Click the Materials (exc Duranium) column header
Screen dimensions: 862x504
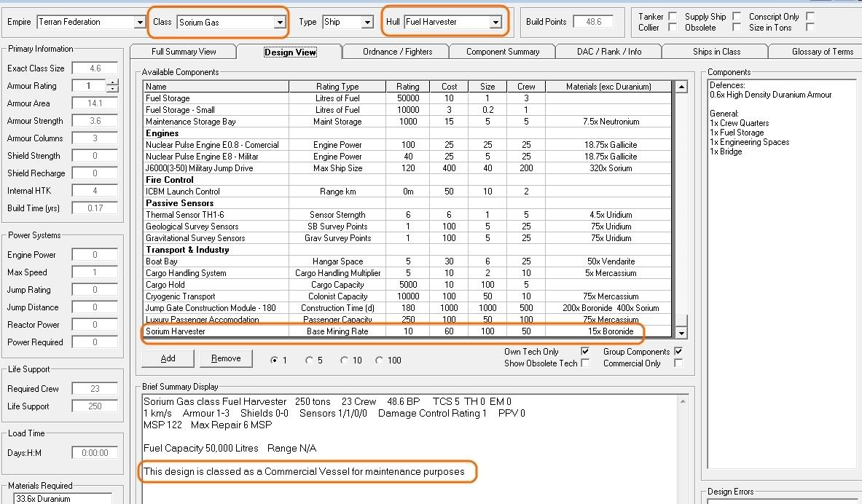(608, 86)
